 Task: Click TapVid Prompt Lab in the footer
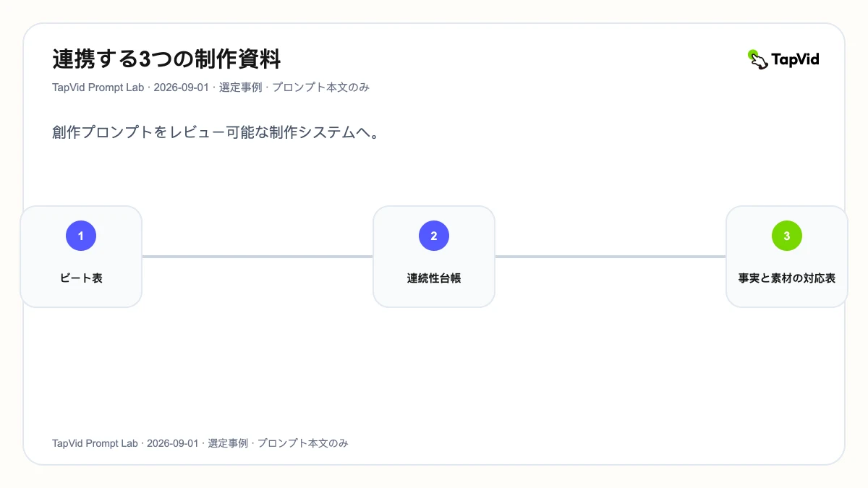pyautogui.click(x=95, y=443)
